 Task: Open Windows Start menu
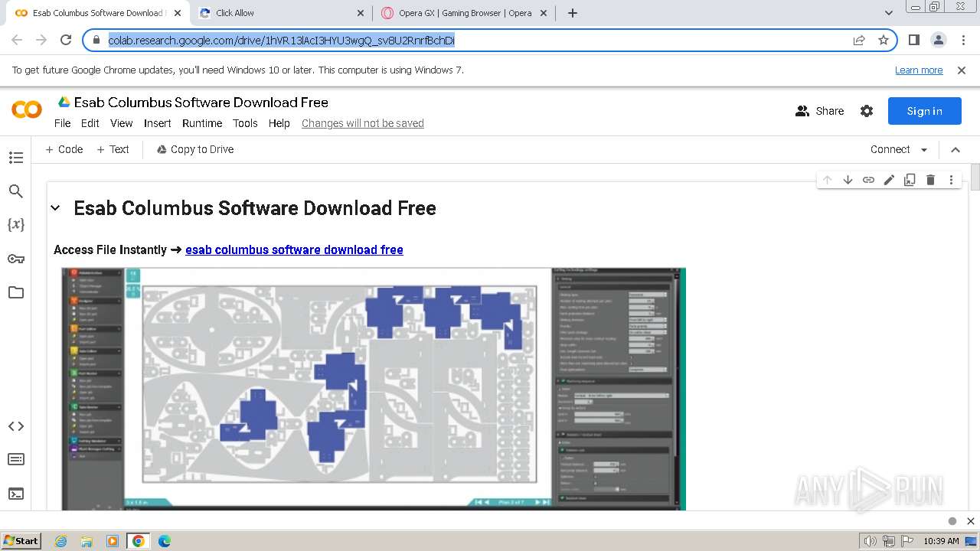21,540
